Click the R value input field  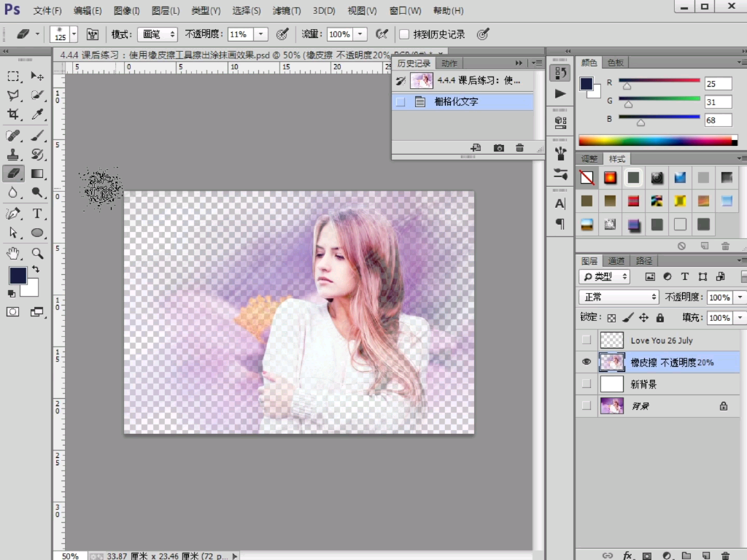coord(719,84)
